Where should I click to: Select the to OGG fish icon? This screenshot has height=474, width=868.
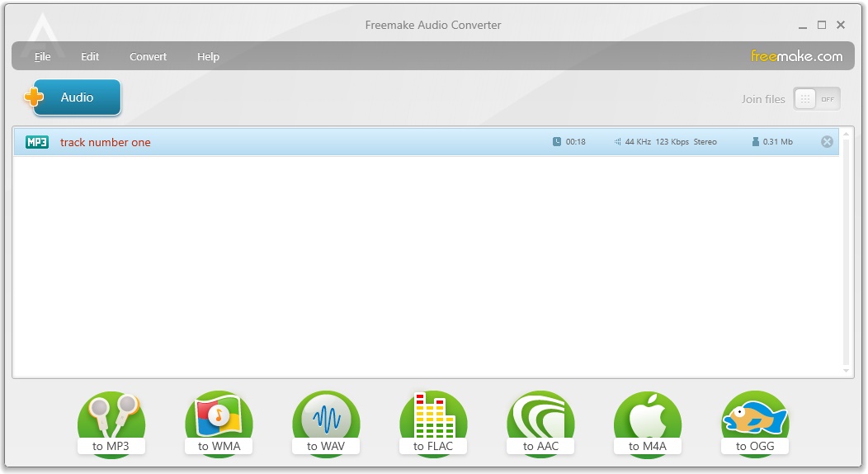click(755, 424)
